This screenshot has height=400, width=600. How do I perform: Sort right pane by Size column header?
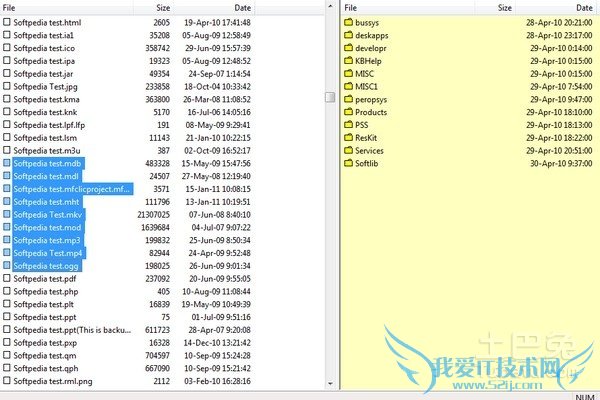pos(495,8)
